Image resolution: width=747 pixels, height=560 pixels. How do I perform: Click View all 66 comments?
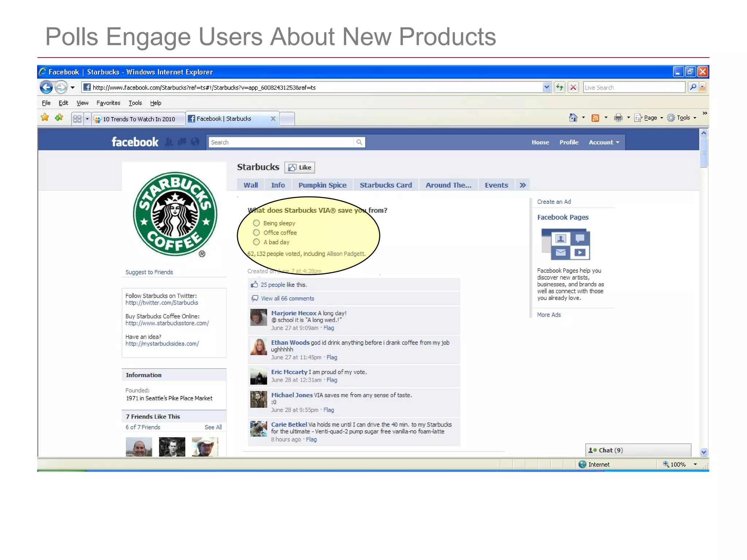click(x=287, y=299)
